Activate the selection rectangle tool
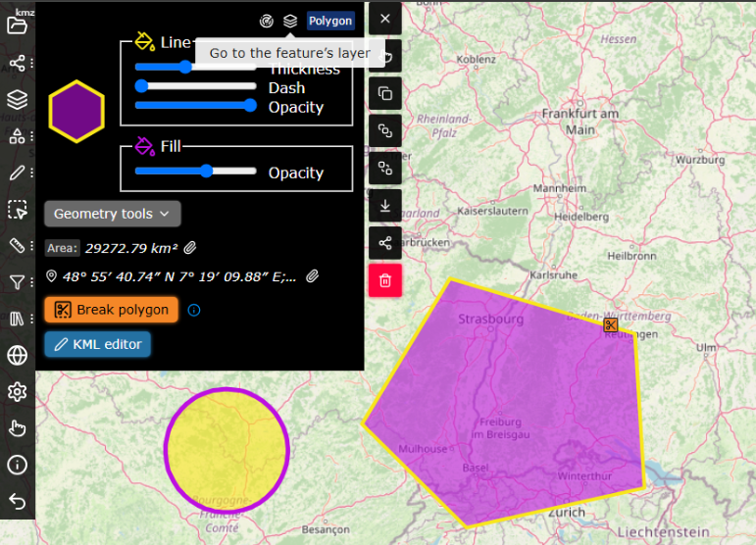 [18, 210]
